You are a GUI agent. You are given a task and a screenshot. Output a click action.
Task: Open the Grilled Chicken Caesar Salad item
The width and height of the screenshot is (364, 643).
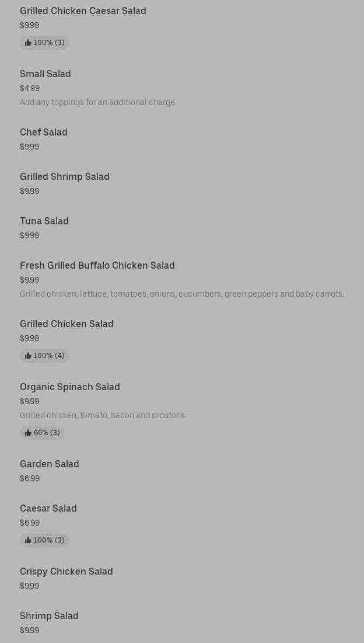click(x=83, y=11)
